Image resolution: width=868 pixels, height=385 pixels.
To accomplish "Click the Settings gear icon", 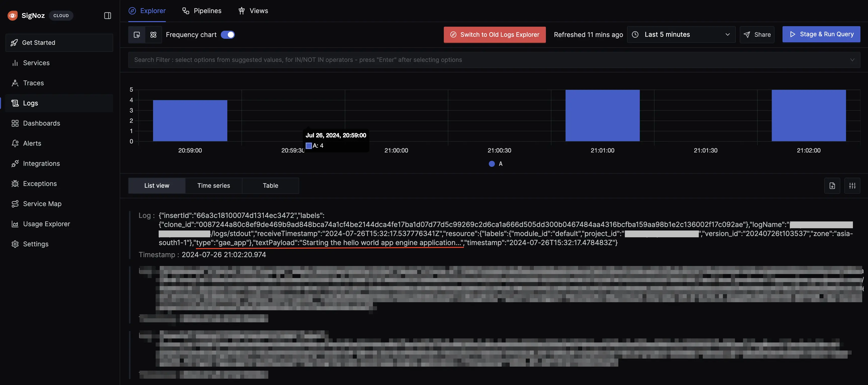I will (15, 244).
